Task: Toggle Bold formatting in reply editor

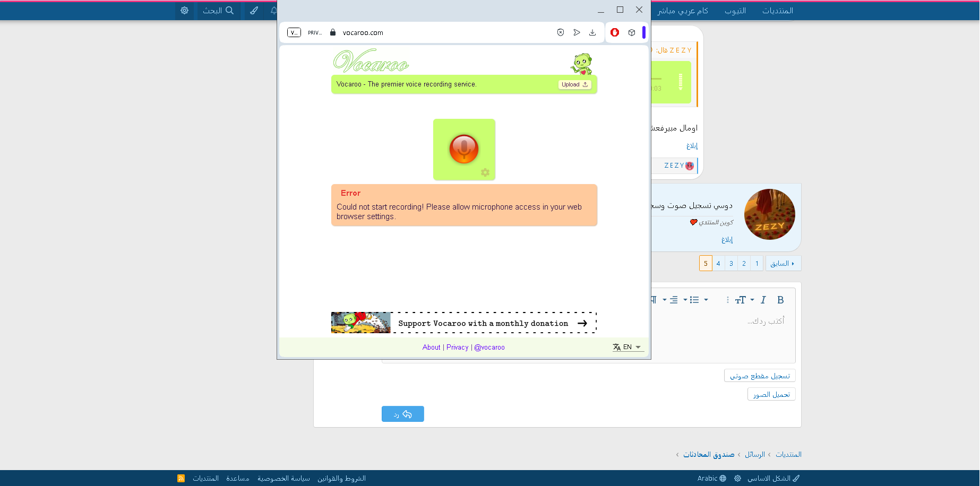Action: [780, 300]
